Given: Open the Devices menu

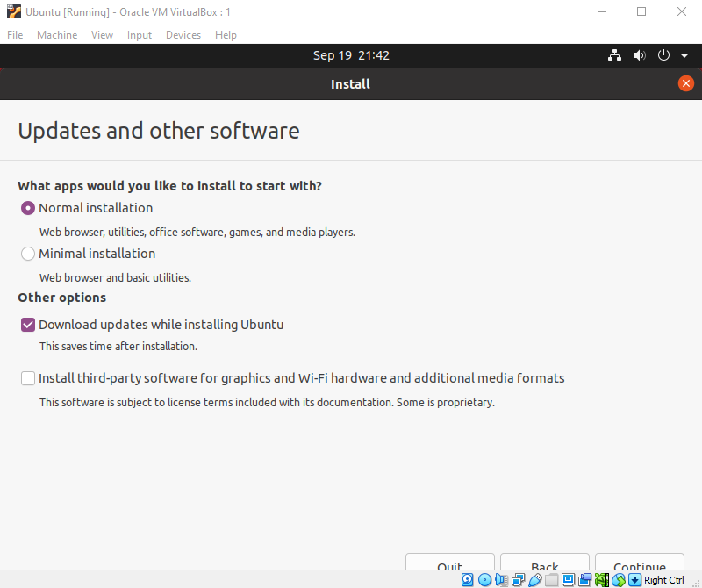Looking at the screenshot, I should coord(183,34).
